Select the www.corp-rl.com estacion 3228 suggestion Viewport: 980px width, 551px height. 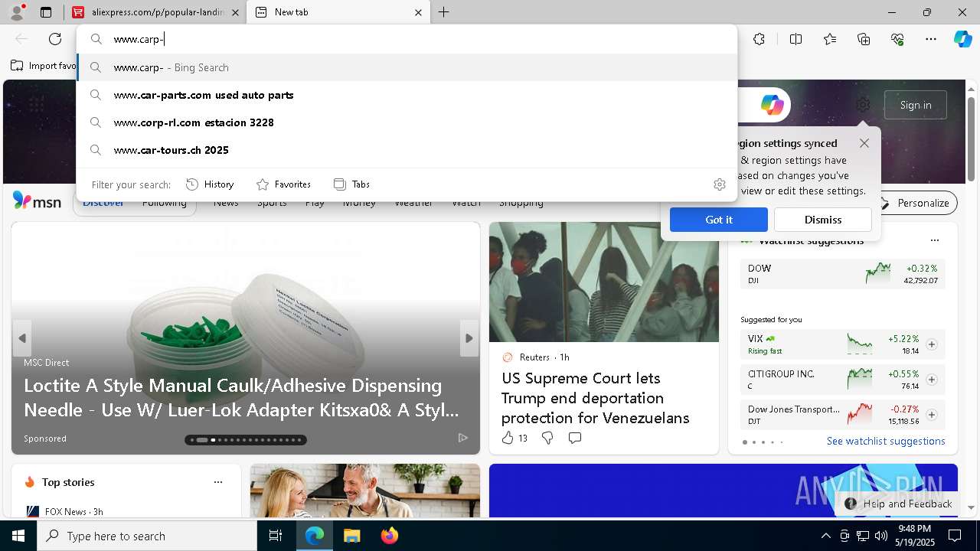tap(407, 122)
